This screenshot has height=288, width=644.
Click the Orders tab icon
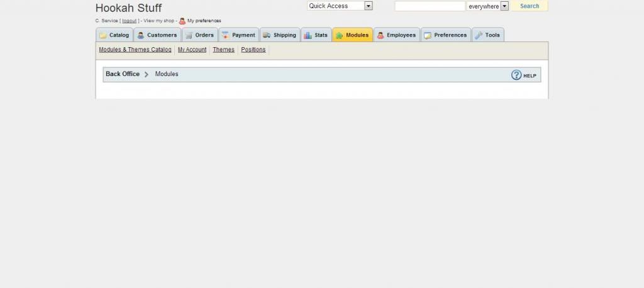(x=189, y=36)
